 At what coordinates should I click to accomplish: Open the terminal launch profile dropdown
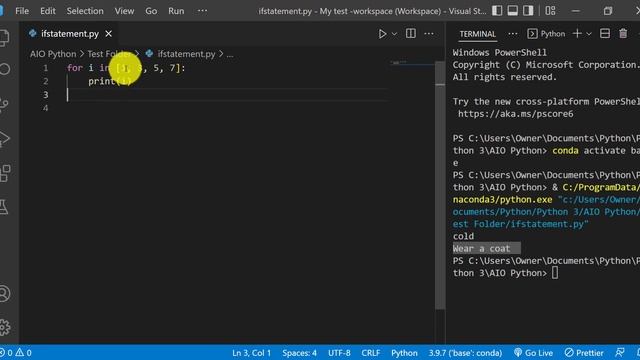click(589, 34)
